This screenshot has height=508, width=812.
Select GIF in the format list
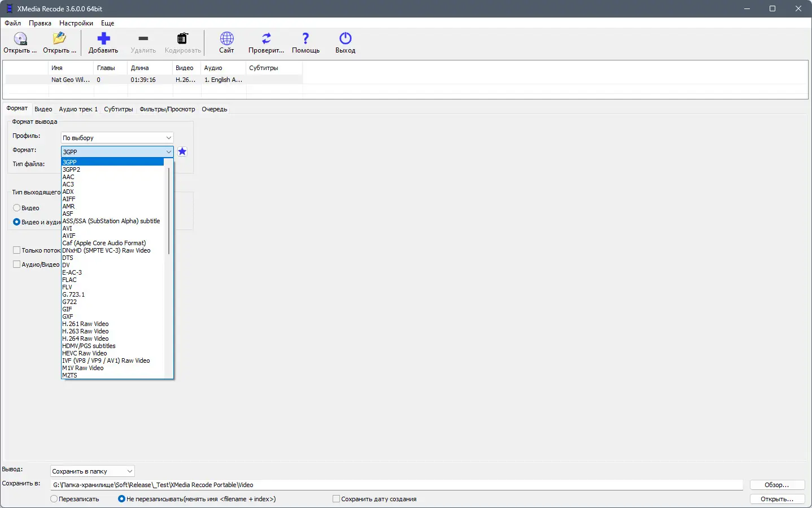[x=112, y=309]
